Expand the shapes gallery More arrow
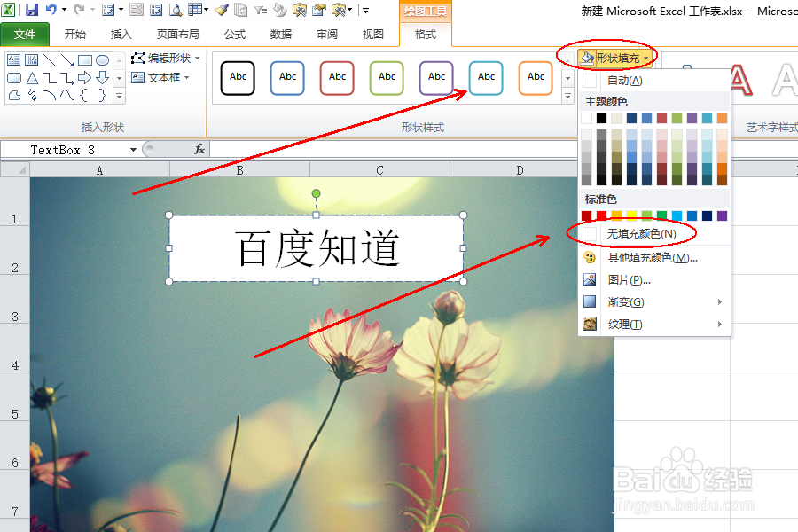Viewport: 798px width, 532px height. [119, 95]
